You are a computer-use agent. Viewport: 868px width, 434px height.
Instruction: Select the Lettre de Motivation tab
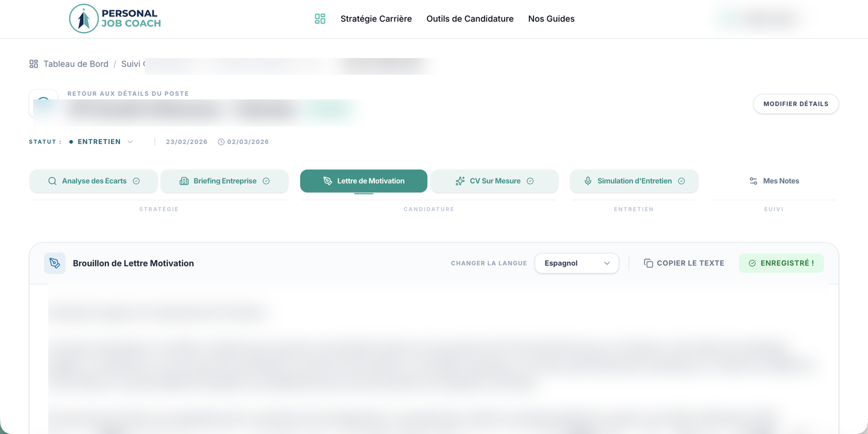tap(363, 181)
